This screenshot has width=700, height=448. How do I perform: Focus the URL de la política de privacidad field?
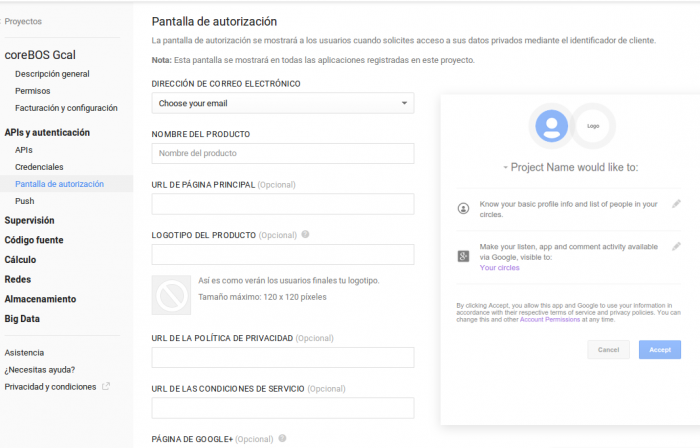tap(282, 357)
